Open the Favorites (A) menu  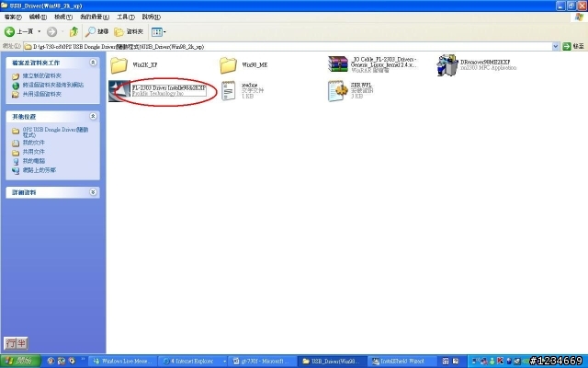point(95,17)
